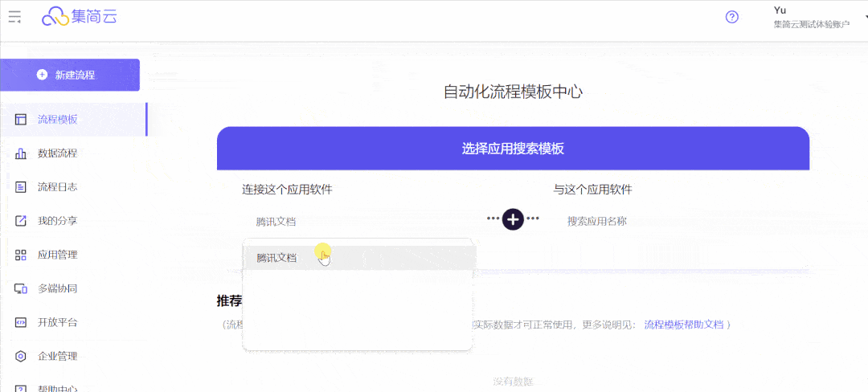
Task: Click the plus circle between app fields
Action: pos(513,218)
